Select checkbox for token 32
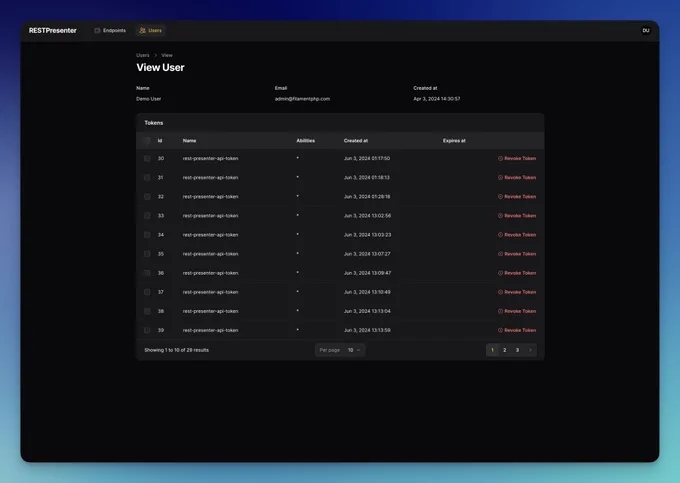 [x=147, y=196]
